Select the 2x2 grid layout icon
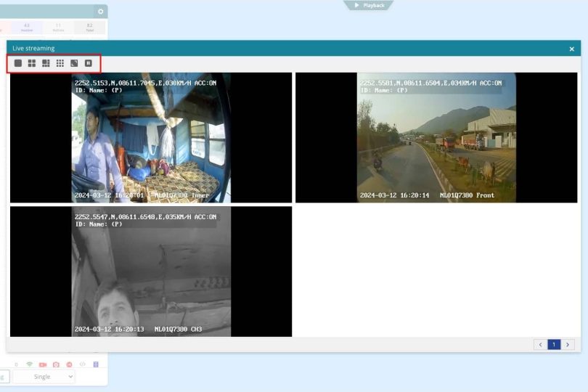Screen dimensions: 588x392 click(32, 63)
